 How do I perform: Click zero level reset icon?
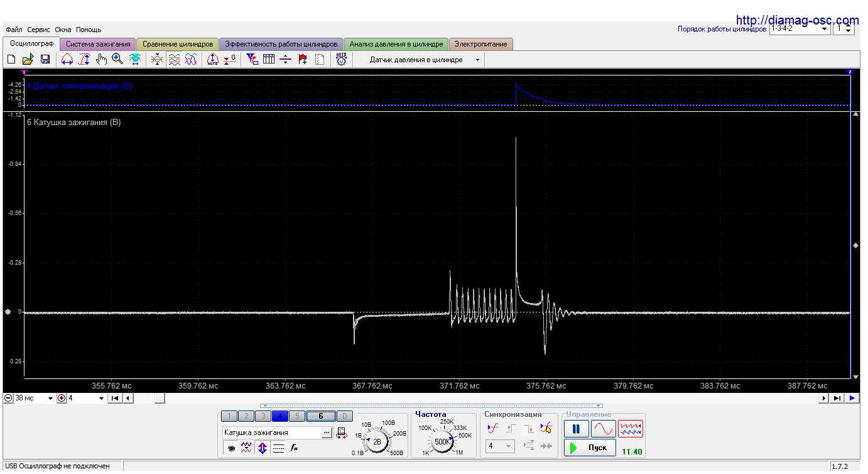point(231,59)
